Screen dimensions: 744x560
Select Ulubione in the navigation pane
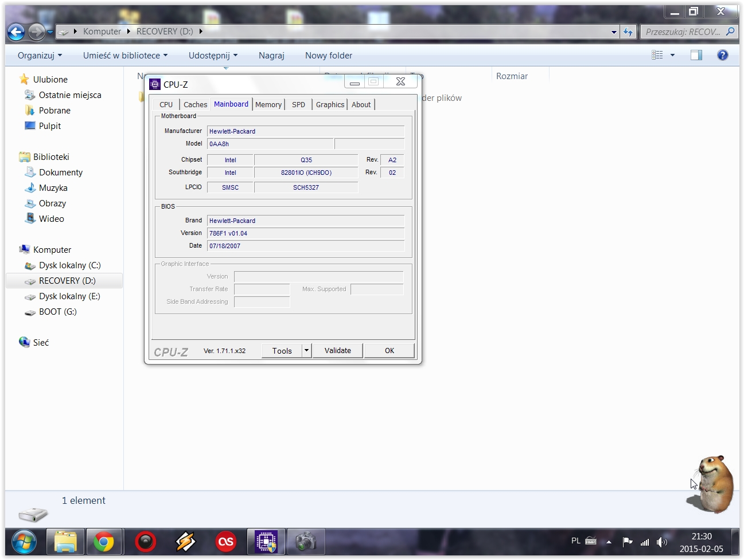[50, 80]
